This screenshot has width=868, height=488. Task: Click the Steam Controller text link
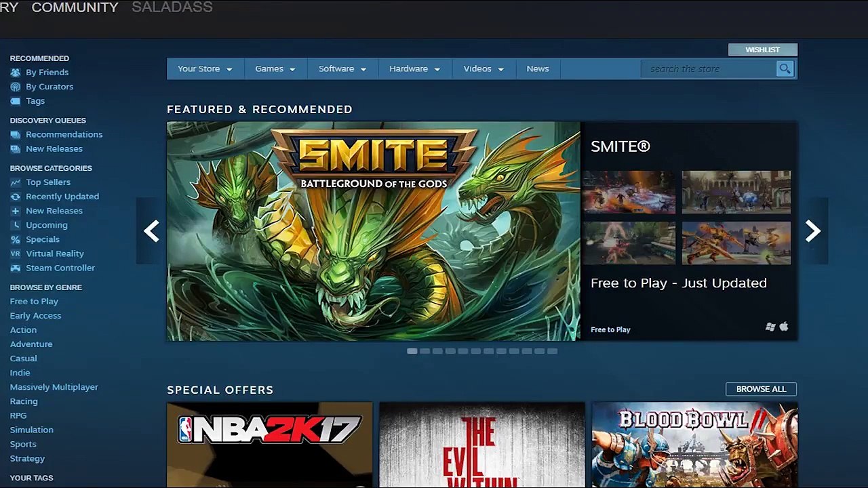[x=60, y=268]
